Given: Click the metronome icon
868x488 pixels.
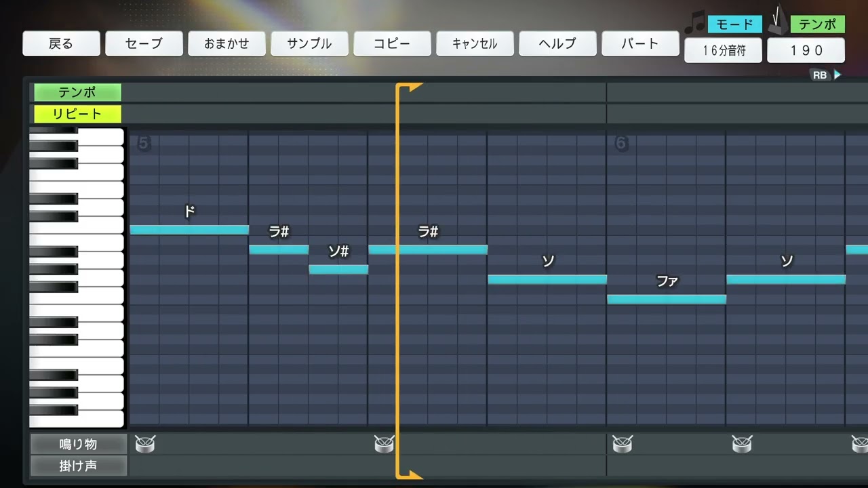Looking at the screenshot, I should (777, 20).
